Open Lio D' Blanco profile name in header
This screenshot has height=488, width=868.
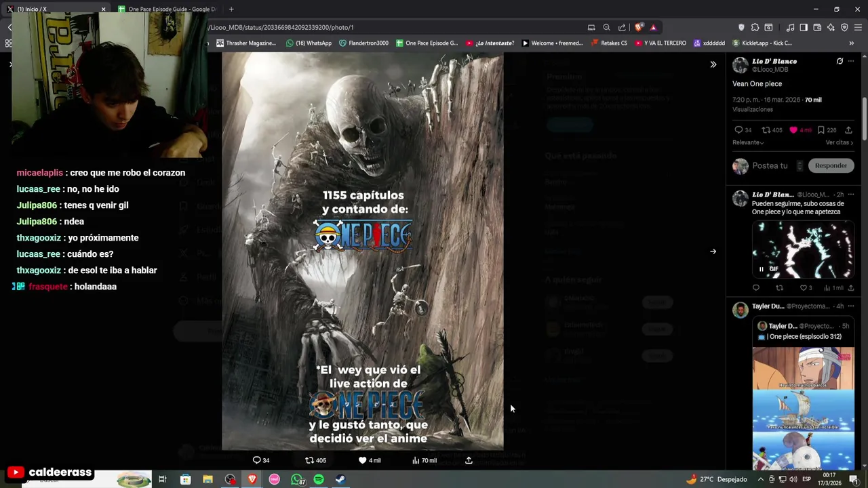click(774, 61)
